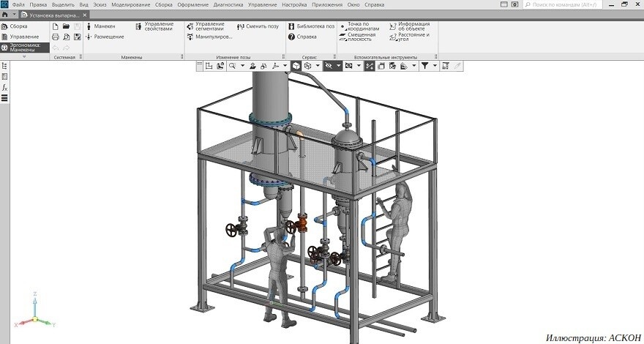The image size is (644, 344).
Task: Click the Справка help button in Сервис
Action: pyautogui.click(x=302, y=37)
